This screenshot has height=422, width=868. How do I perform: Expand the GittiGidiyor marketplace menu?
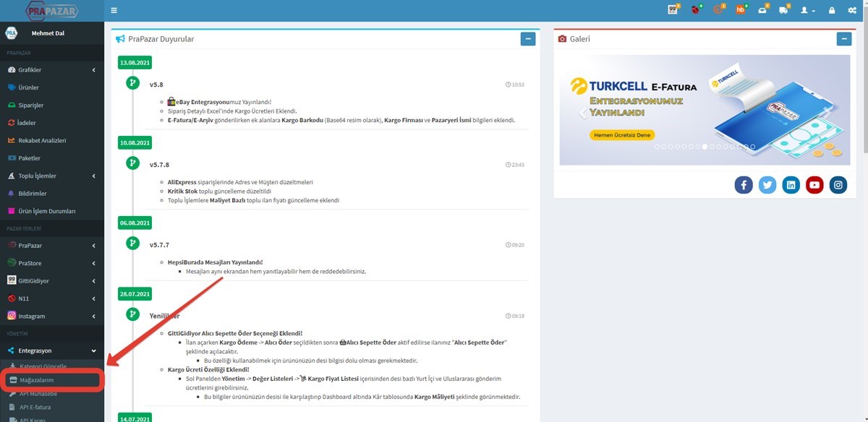(x=52, y=280)
